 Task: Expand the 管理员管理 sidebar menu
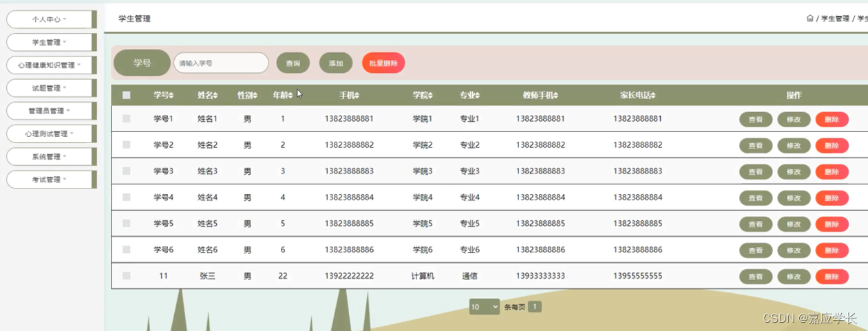(x=50, y=111)
